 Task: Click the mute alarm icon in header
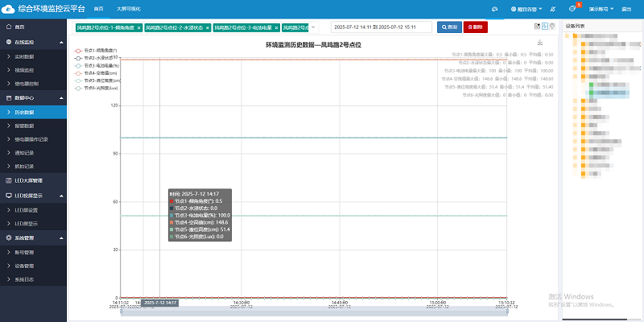click(551, 8)
